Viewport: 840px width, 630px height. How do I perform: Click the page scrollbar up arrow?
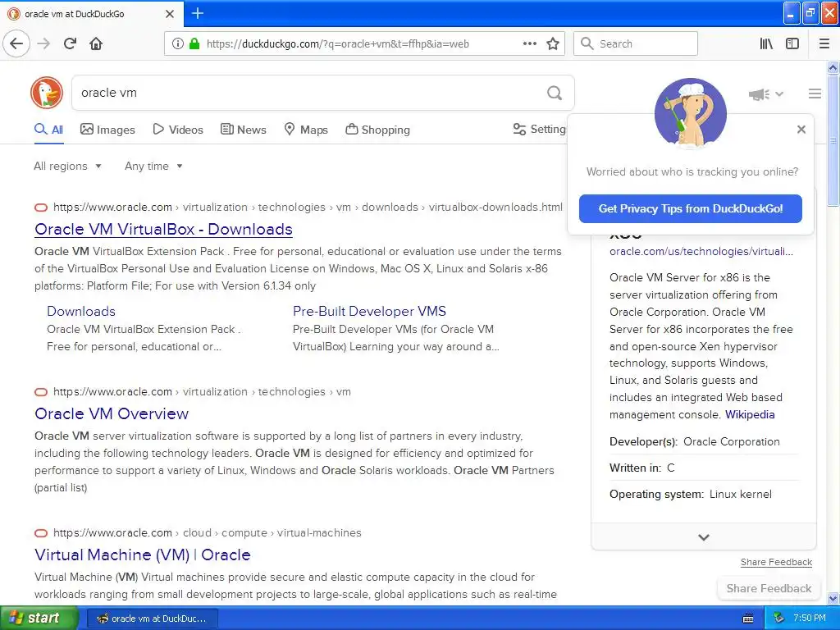833,67
